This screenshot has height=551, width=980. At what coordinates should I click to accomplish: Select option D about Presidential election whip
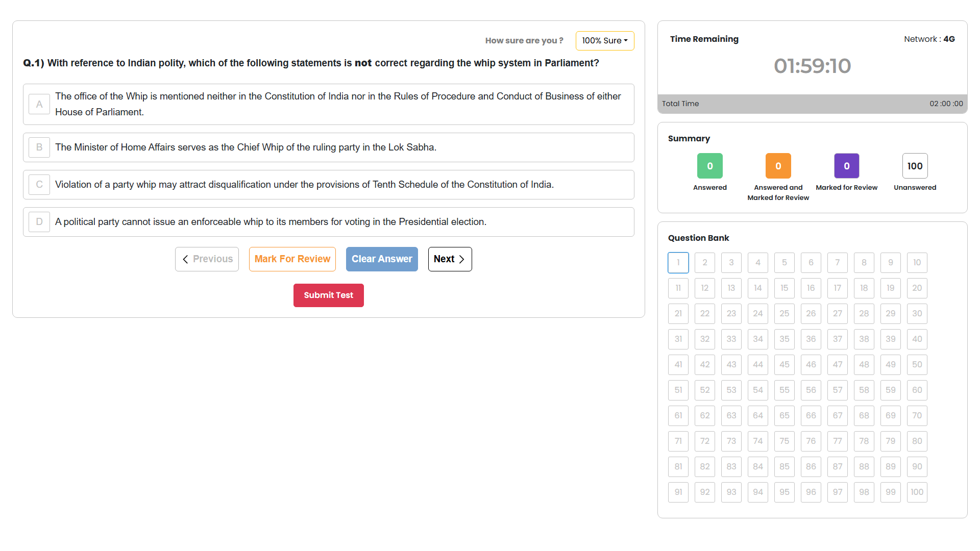coord(271,222)
